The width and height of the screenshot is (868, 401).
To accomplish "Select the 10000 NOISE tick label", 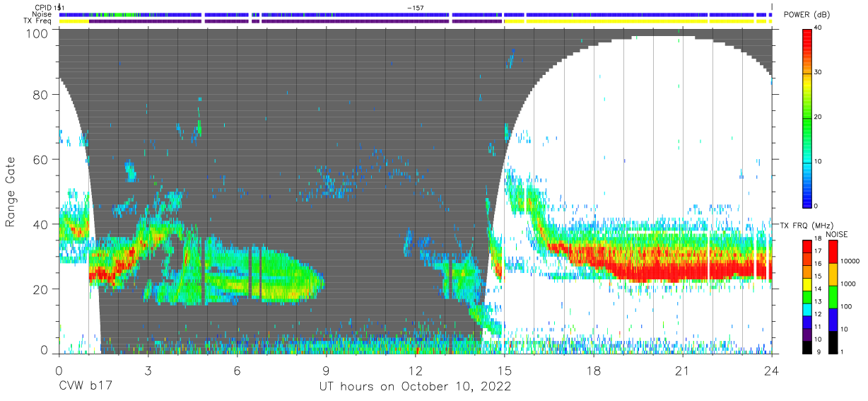I will click(850, 262).
